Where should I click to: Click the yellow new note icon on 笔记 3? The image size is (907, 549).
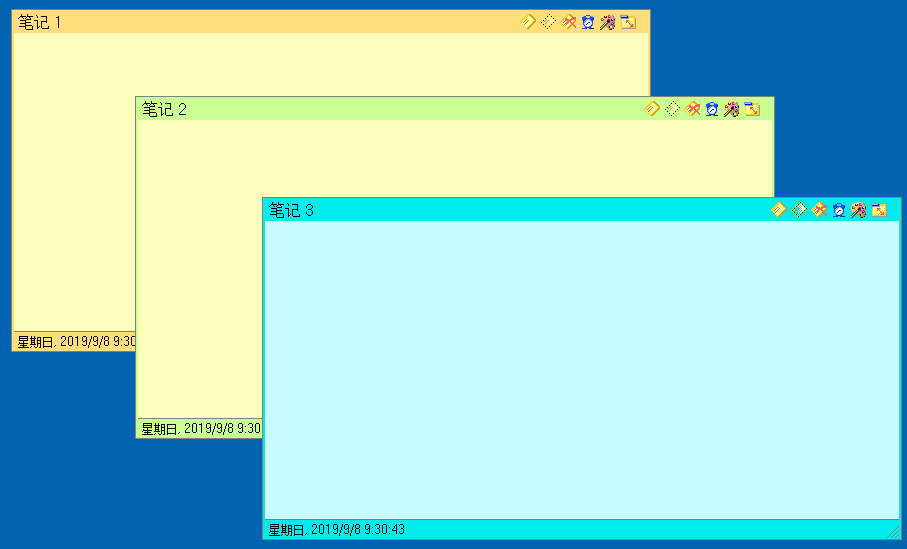[x=779, y=210]
